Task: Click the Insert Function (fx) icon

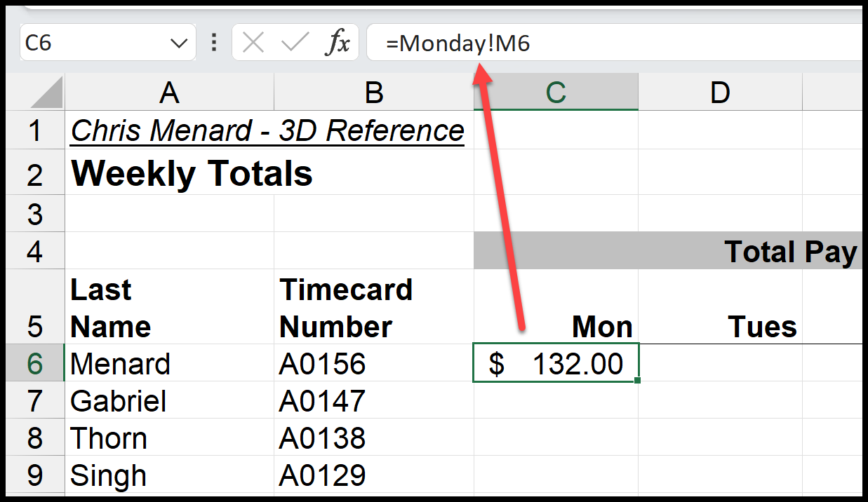Action: pyautogui.click(x=338, y=42)
